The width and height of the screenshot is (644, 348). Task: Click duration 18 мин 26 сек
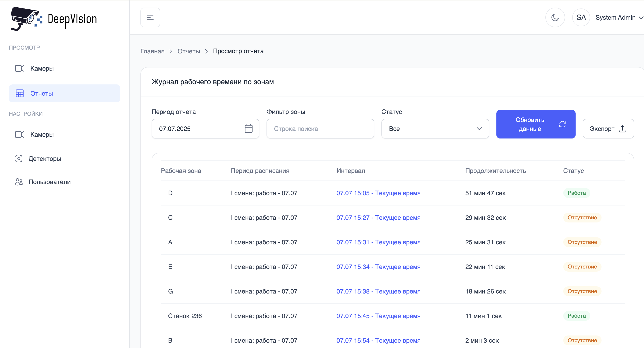(485, 291)
